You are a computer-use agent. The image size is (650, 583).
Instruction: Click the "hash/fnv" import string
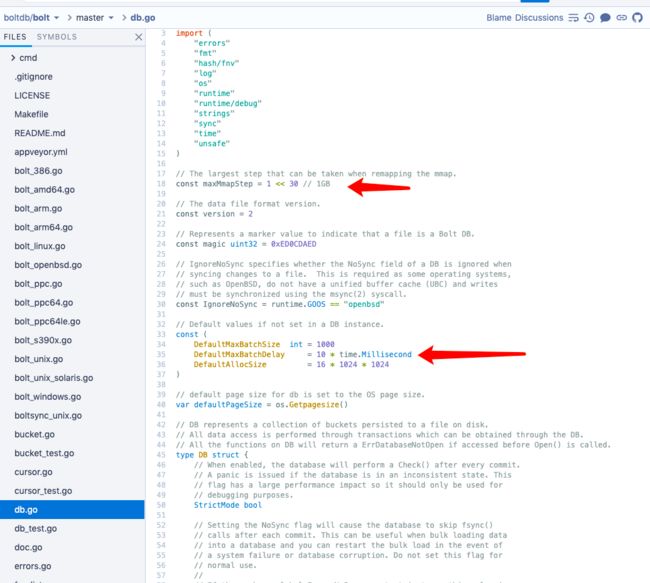tap(216, 63)
